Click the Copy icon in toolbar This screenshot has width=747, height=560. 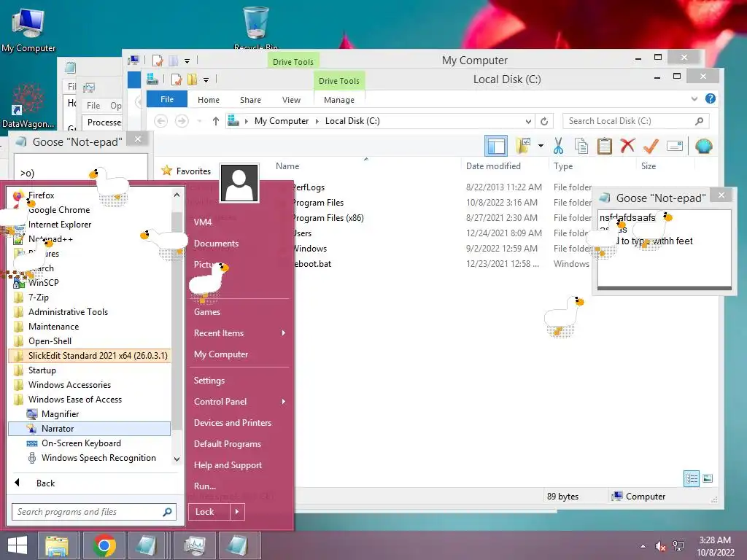pos(581,146)
